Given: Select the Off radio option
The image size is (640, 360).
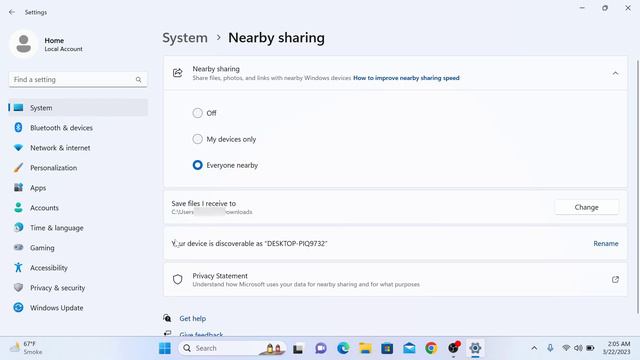Looking at the screenshot, I should tap(198, 113).
